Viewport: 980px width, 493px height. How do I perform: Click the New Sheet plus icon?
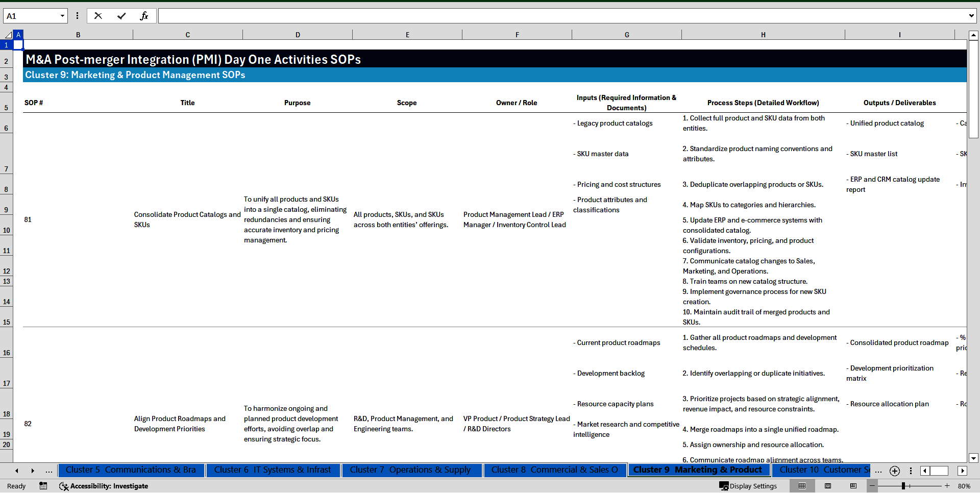894,471
